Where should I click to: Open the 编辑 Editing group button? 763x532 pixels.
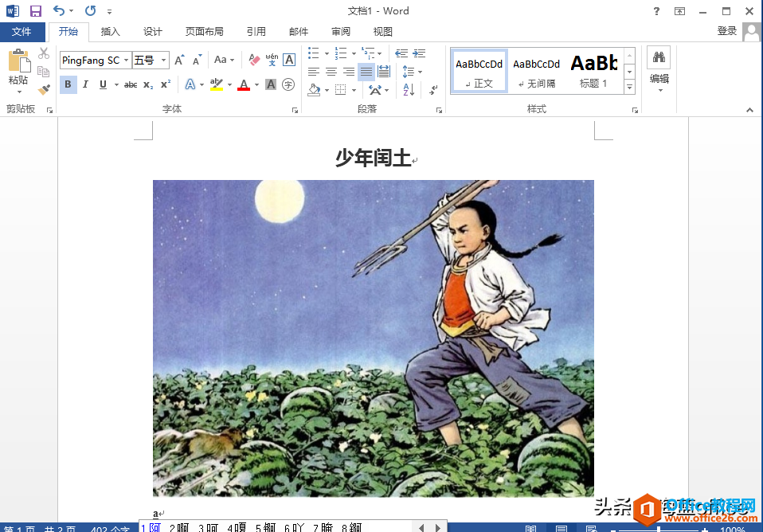pos(659,71)
